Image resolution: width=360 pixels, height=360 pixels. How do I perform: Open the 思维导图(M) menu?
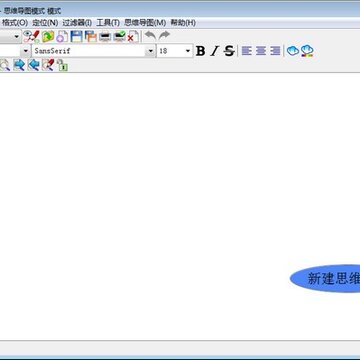click(145, 23)
